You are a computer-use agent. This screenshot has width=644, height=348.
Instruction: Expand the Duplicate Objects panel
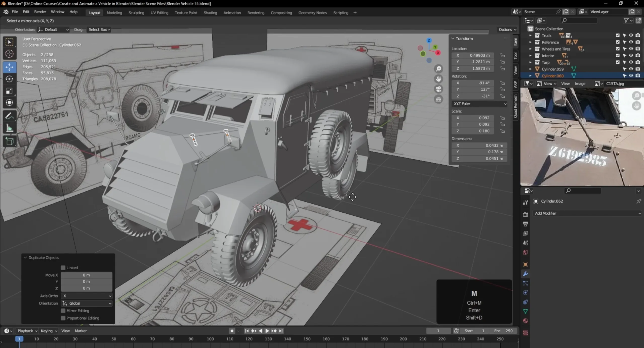[25, 258]
